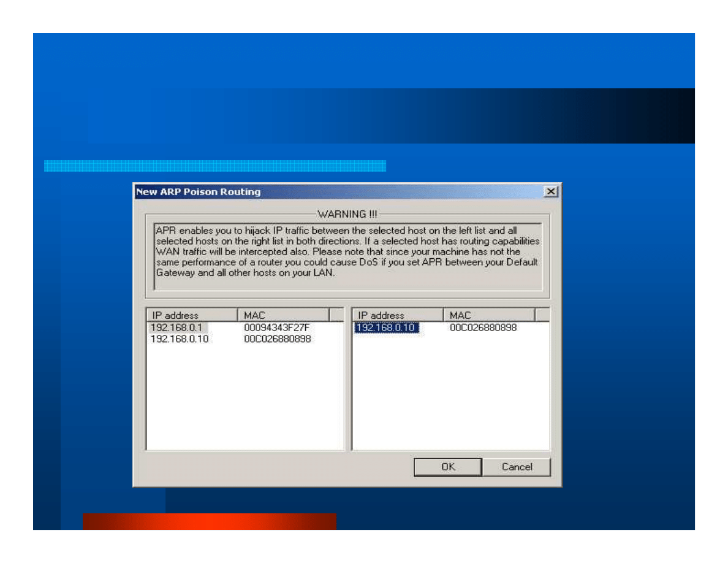This screenshot has width=728, height=563.
Task: Click the MAC column header in left list
Action: pos(282,315)
